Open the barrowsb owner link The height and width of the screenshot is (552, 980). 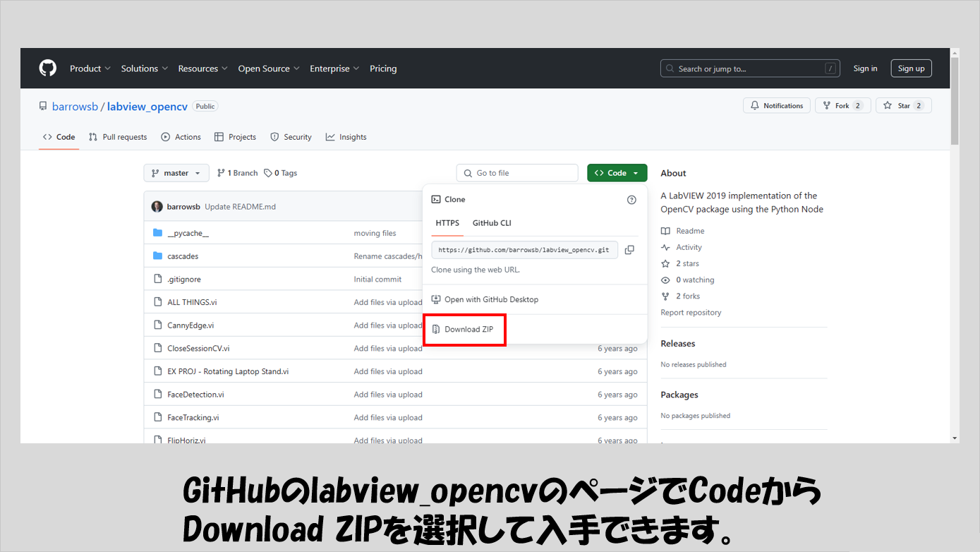(75, 107)
